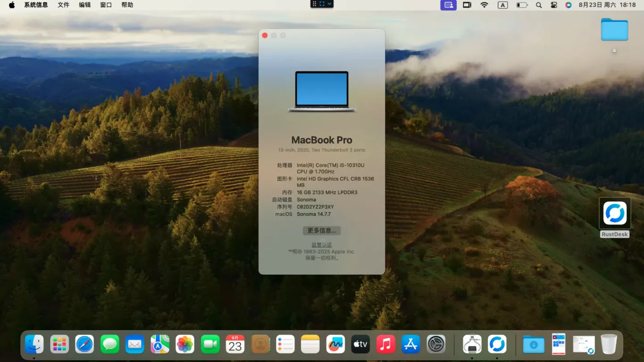Open the 监管认证 link
Viewport: 644px width, 362px height.
coord(322,245)
